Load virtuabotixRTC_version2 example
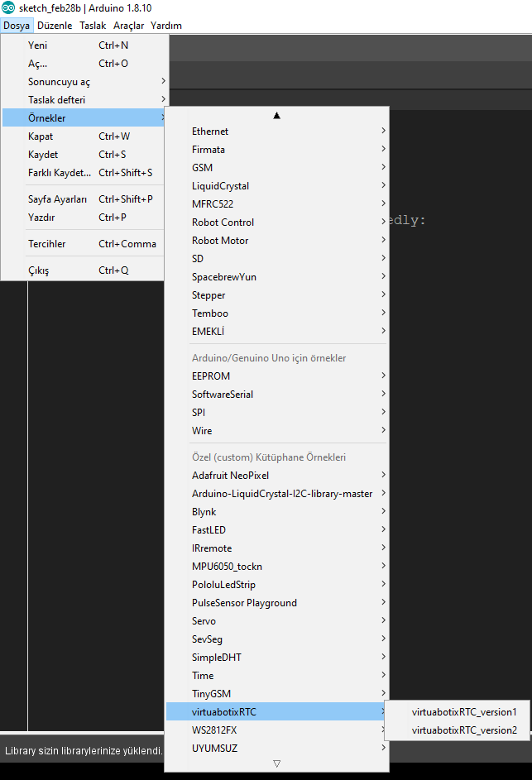Screen dimensions: 532x780 [x=458, y=730]
